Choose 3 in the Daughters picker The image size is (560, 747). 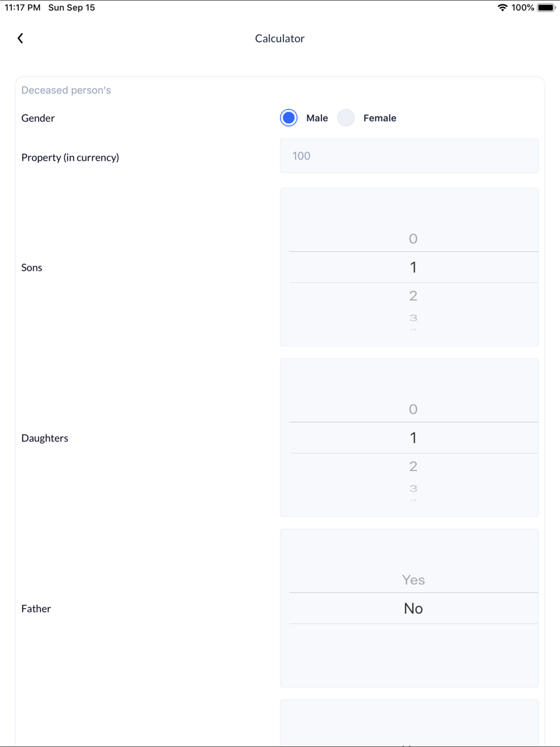coord(413,488)
